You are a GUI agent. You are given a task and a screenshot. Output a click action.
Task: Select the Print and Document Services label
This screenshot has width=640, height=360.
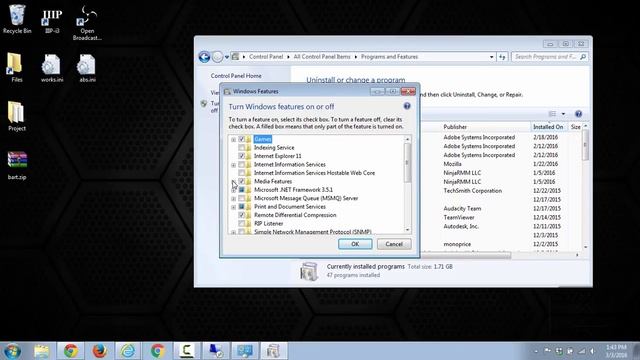(290, 207)
